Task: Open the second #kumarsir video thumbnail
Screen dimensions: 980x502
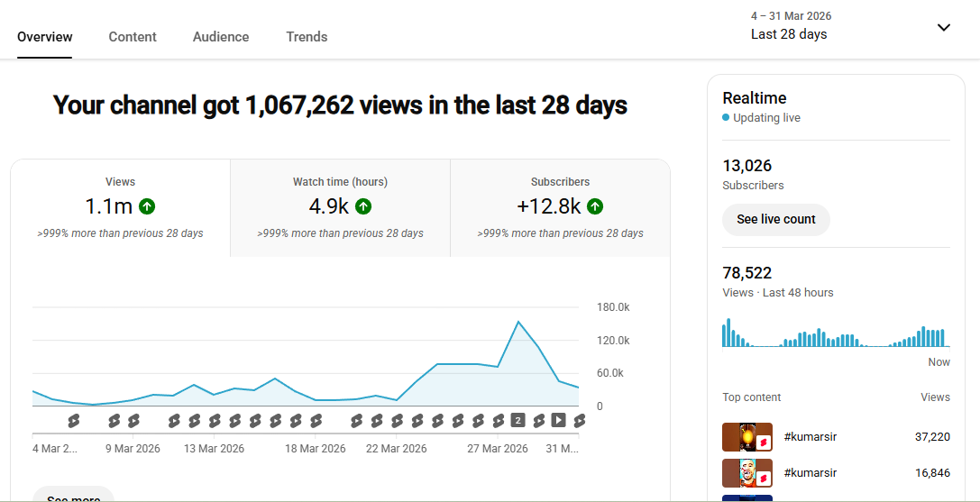Action: point(747,473)
